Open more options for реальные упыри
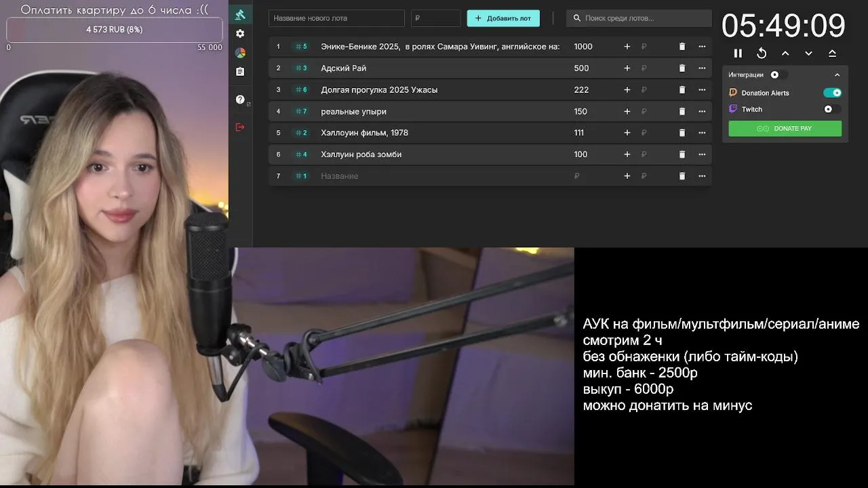This screenshot has width=868, height=488. coord(702,111)
